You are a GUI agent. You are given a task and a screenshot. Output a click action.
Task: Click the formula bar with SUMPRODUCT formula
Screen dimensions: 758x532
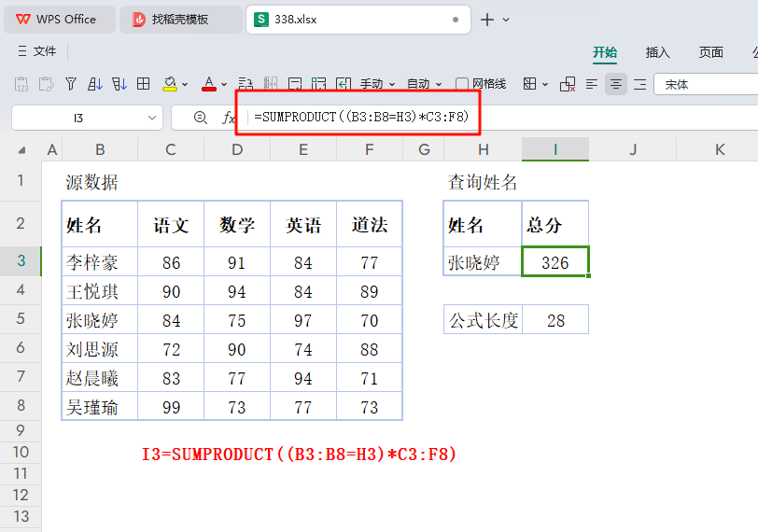click(503, 117)
